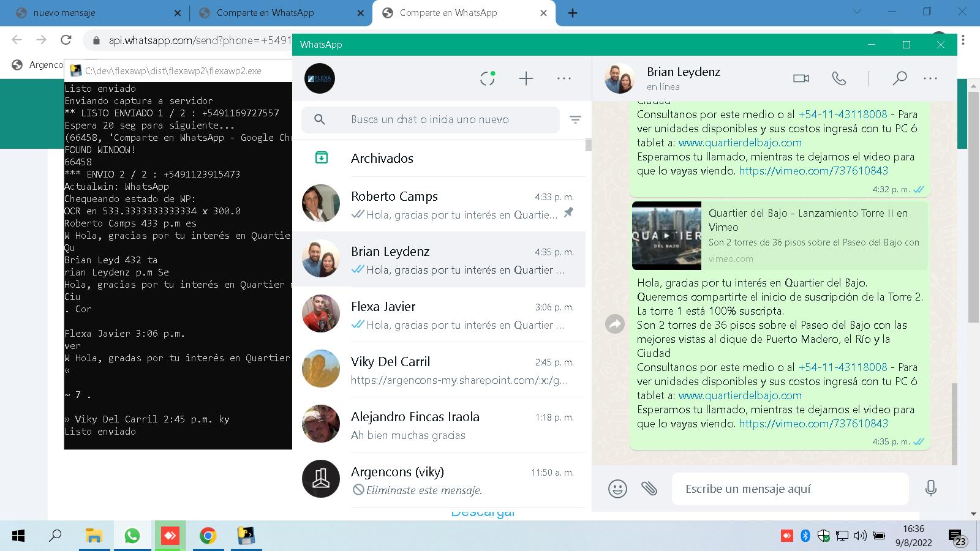Click the Windows Start button
The image size is (980, 551).
tap(18, 536)
